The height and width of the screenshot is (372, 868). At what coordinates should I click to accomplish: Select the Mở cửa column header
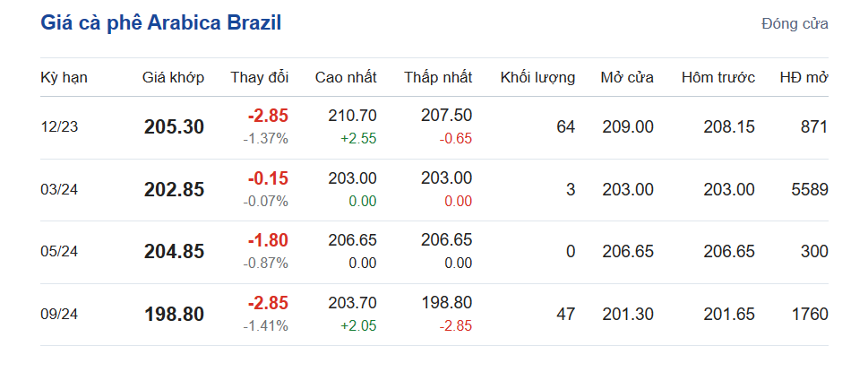627,77
